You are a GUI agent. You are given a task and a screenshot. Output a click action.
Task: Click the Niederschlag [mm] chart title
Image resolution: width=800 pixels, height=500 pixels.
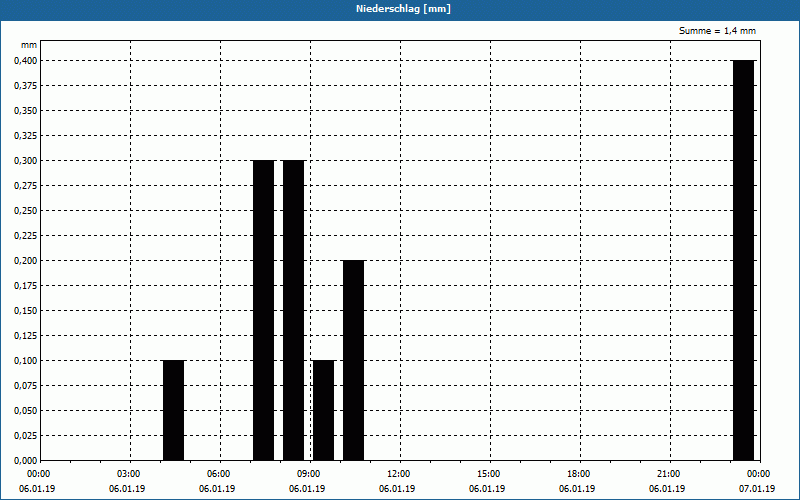[403, 9]
